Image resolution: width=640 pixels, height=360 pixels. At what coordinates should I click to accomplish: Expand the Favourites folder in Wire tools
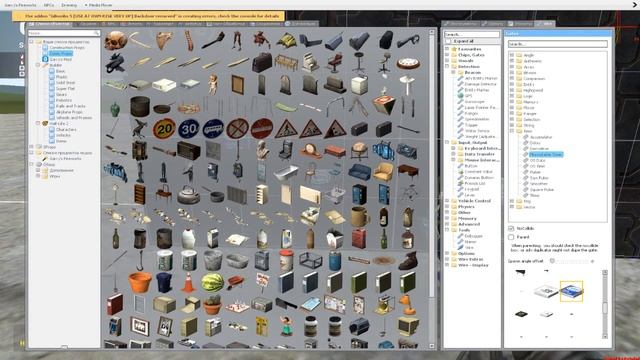447,49
